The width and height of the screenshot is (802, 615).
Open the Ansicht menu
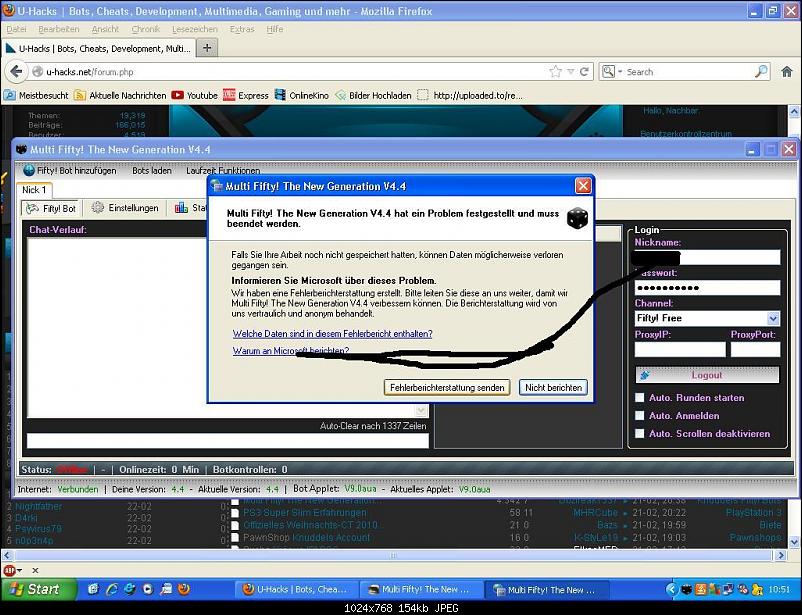click(105, 29)
